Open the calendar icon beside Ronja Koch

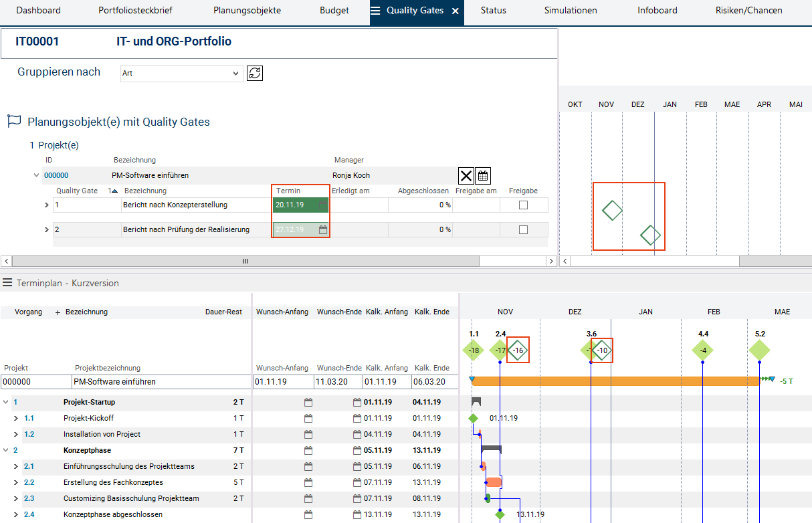click(x=483, y=176)
